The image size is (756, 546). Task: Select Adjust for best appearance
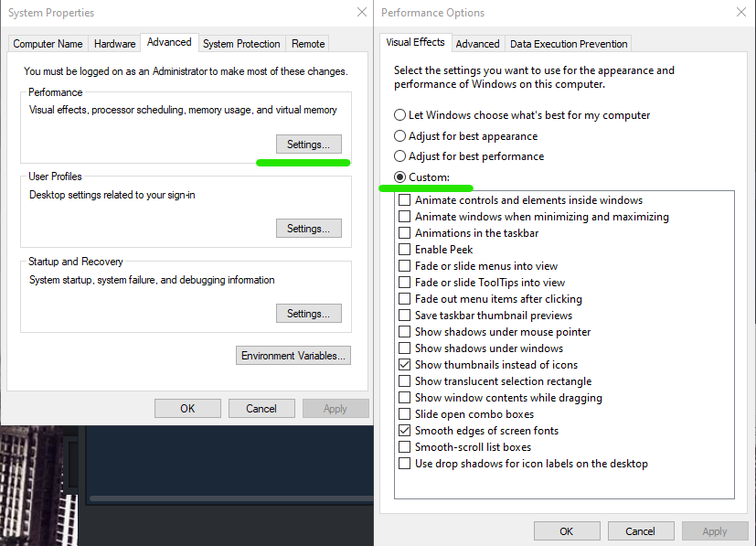[465, 136]
